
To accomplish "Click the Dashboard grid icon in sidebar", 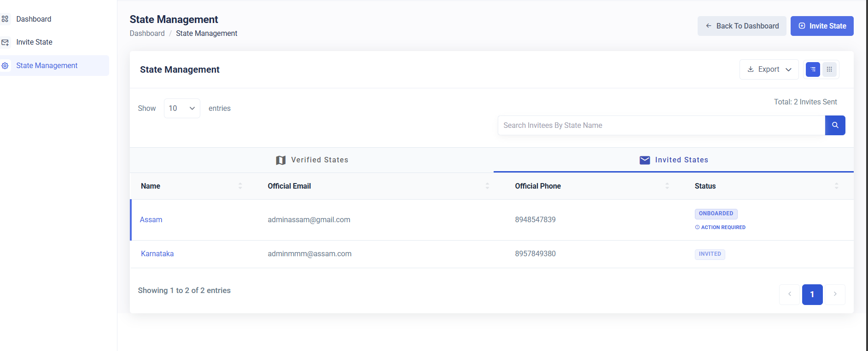I will pos(5,19).
